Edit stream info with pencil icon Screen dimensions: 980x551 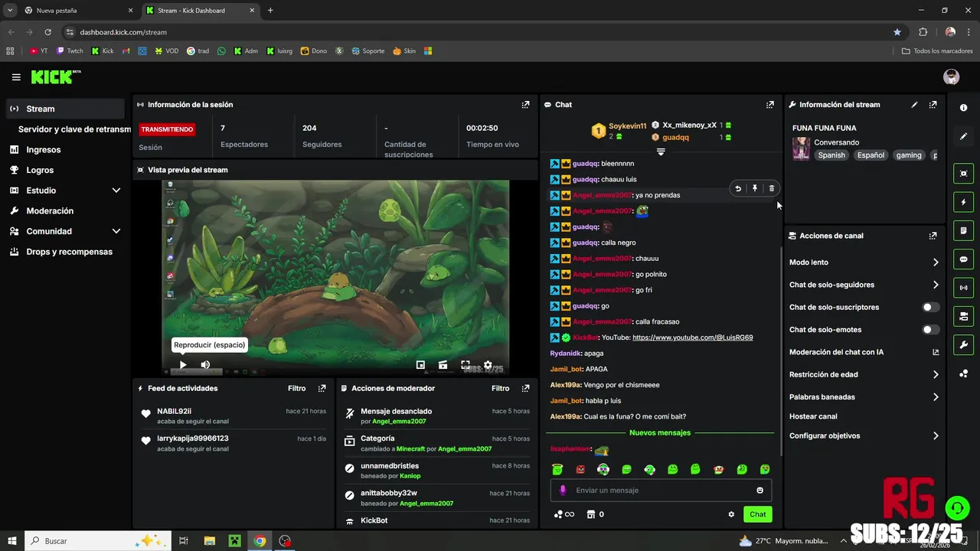pyautogui.click(x=914, y=105)
